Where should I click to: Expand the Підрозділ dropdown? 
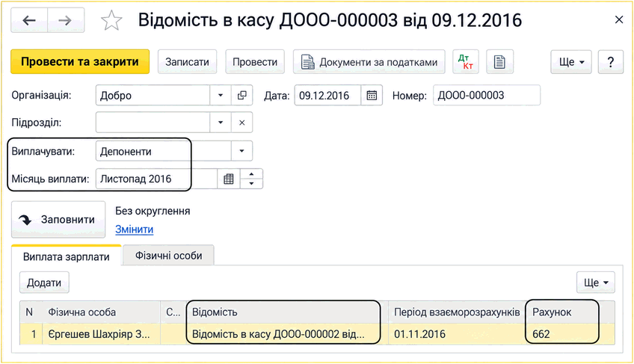coord(221,123)
